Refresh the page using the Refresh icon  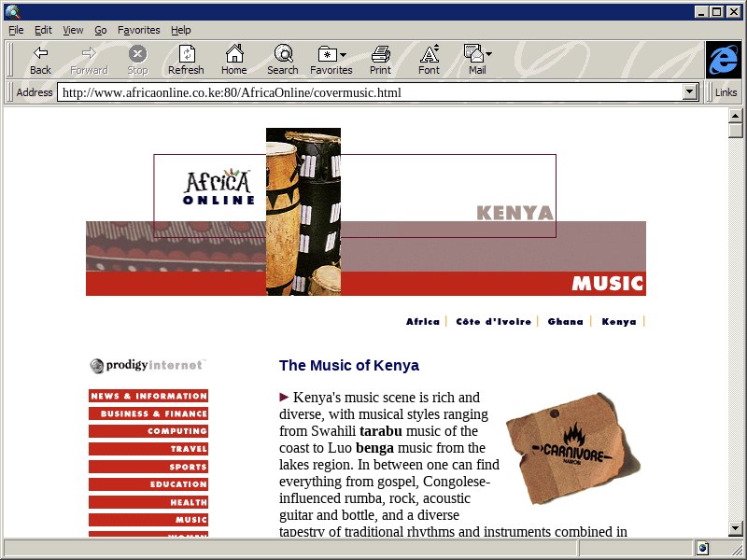(186, 53)
